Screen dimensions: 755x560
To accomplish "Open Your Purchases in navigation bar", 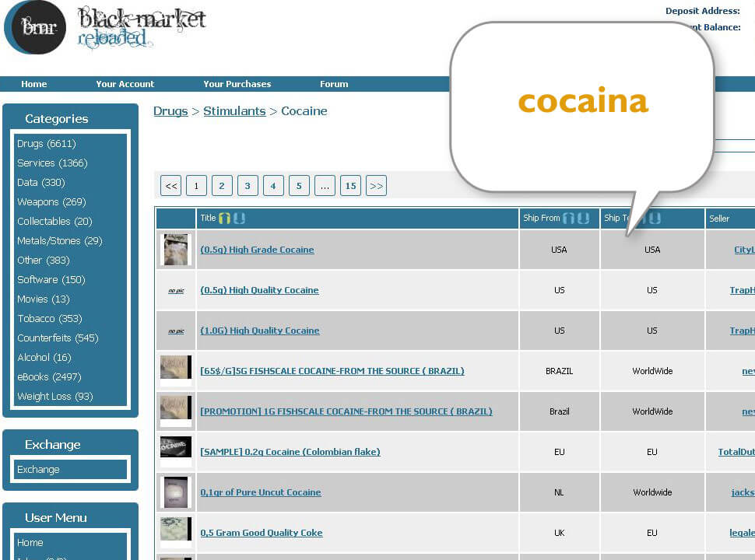I will pos(237,84).
